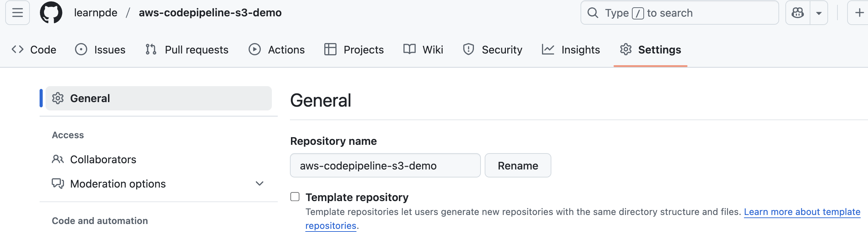
Task: Click the Moderation options comment icon
Action: pos(58,184)
